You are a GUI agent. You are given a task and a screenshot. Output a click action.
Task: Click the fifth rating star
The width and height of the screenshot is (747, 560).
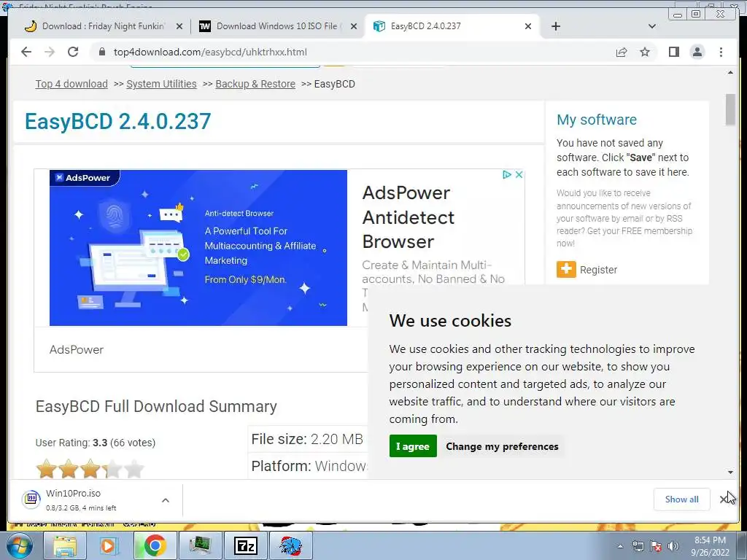[x=134, y=469]
